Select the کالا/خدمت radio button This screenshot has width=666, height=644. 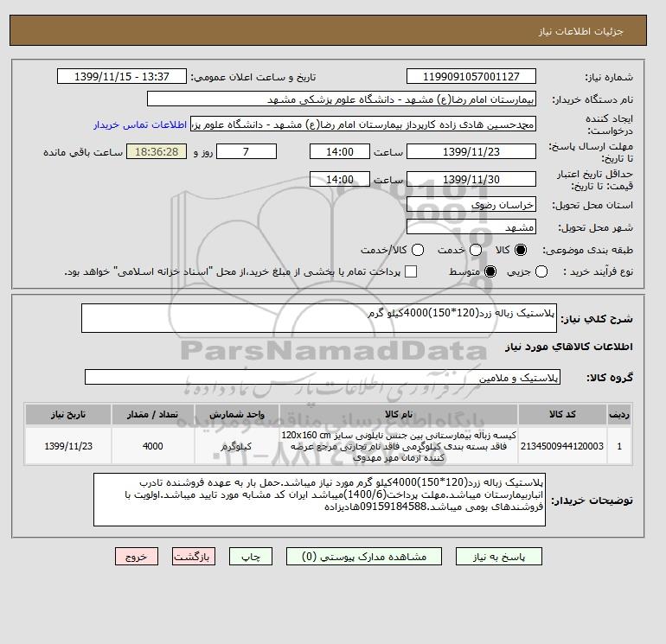pyautogui.click(x=418, y=250)
